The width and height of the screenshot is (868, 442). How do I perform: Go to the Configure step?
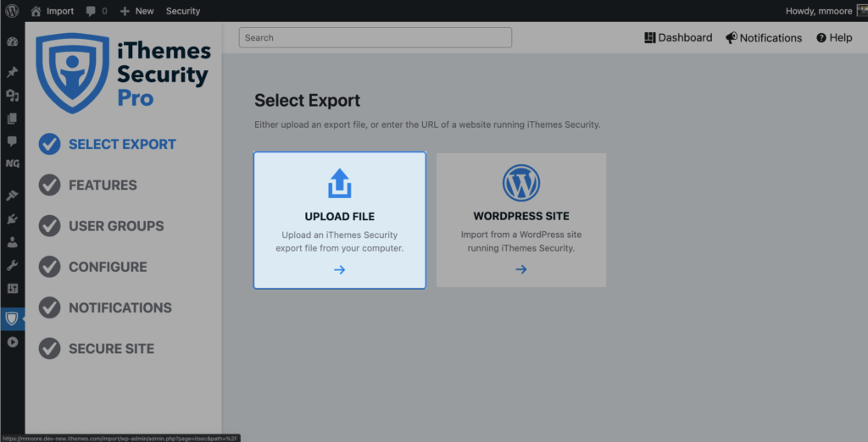[x=93, y=267]
